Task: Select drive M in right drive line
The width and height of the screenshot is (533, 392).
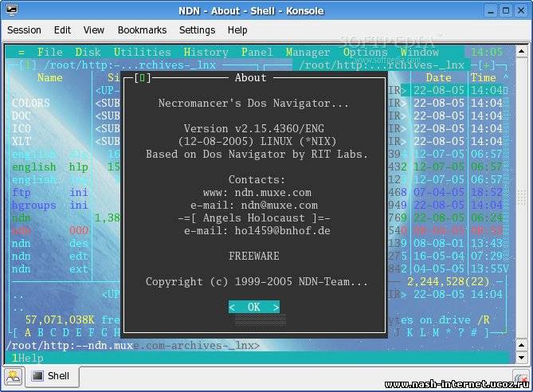Action: 436,332
